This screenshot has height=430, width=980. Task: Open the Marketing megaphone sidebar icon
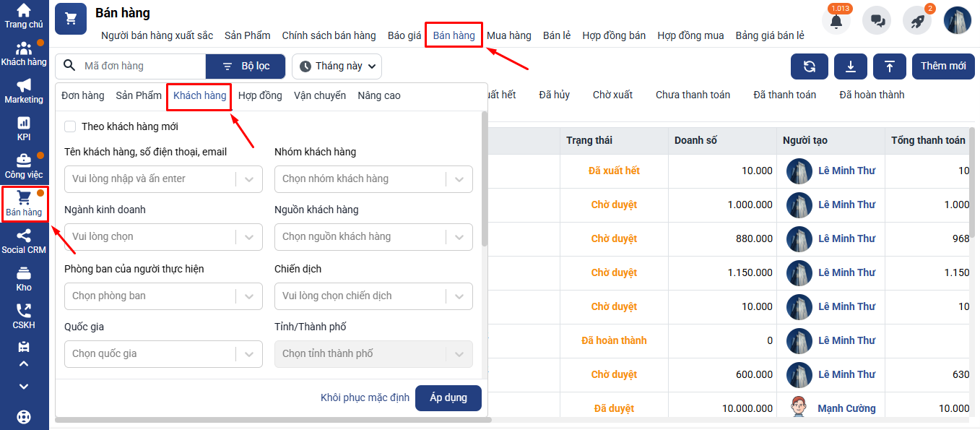coord(24,85)
